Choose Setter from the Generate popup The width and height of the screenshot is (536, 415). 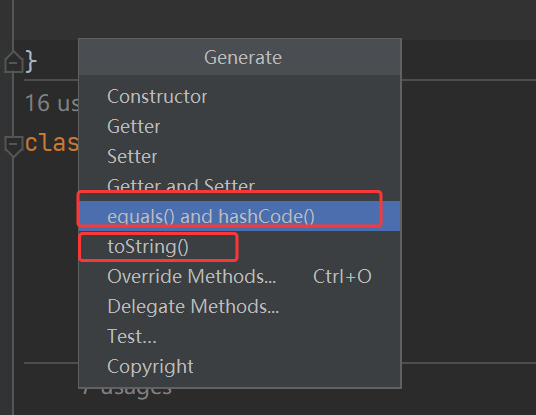pyautogui.click(x=240, y=157)
